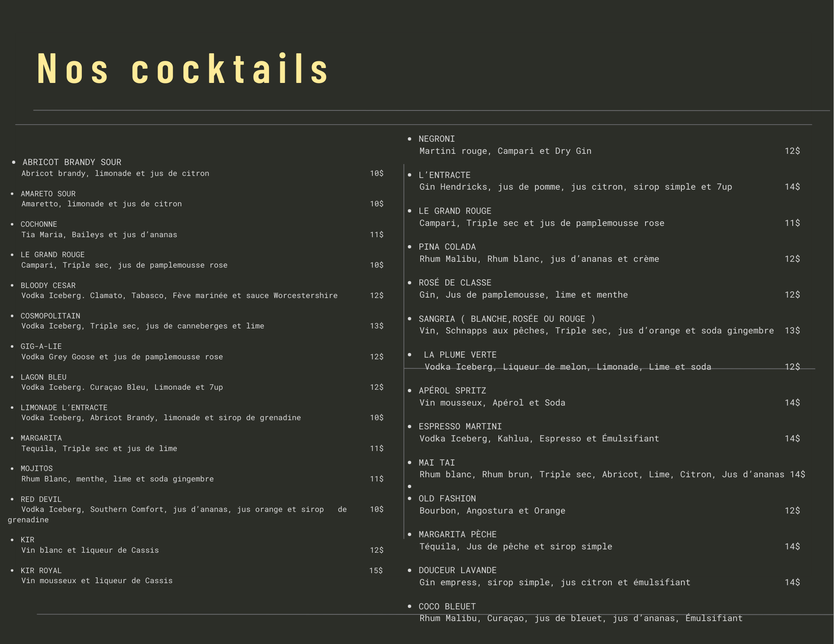Click the AMARETO SOUR cocktail name
The image size is (834, 644).
point(48,194)
